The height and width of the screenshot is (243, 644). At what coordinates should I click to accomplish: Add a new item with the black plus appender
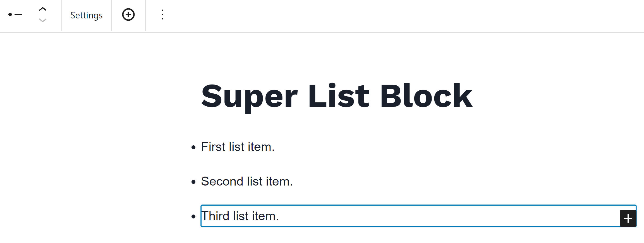[628, 218]
